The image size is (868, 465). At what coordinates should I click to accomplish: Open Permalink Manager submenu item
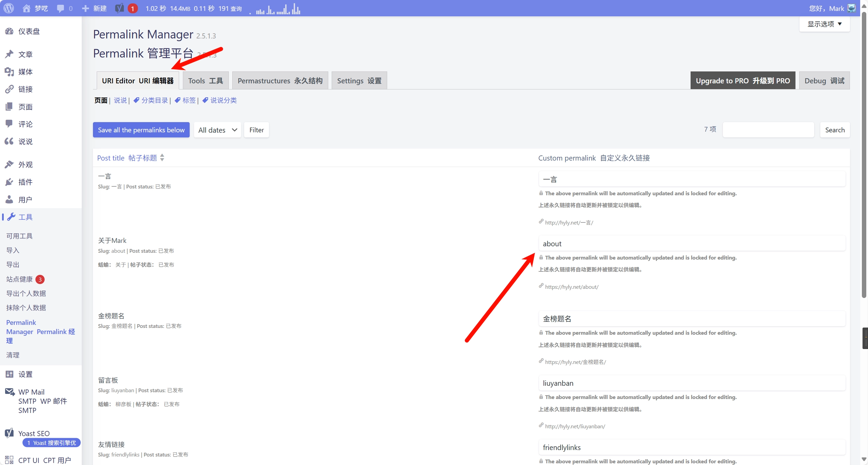pos(41,332)
